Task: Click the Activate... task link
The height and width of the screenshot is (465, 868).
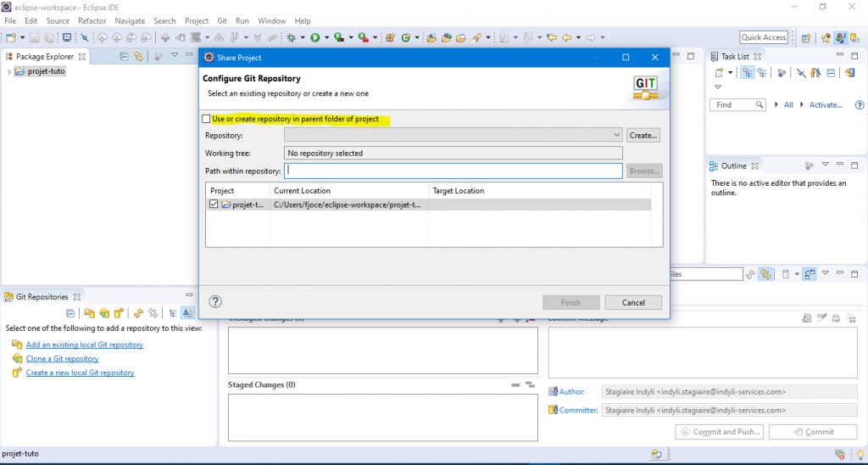Action: point(826,104)
